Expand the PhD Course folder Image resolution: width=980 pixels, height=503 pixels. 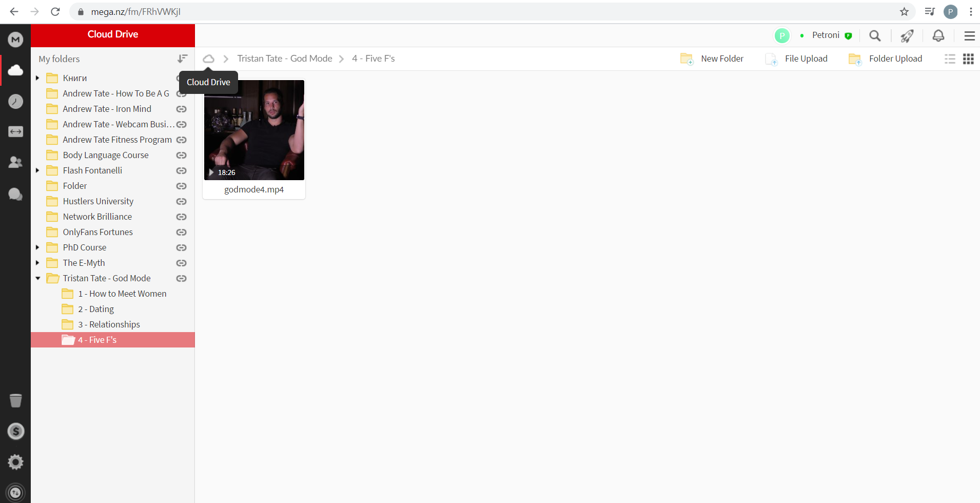tap(37, 247)
